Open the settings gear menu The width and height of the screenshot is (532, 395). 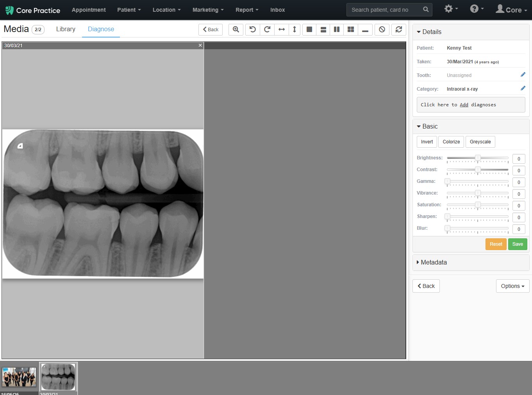451,9
